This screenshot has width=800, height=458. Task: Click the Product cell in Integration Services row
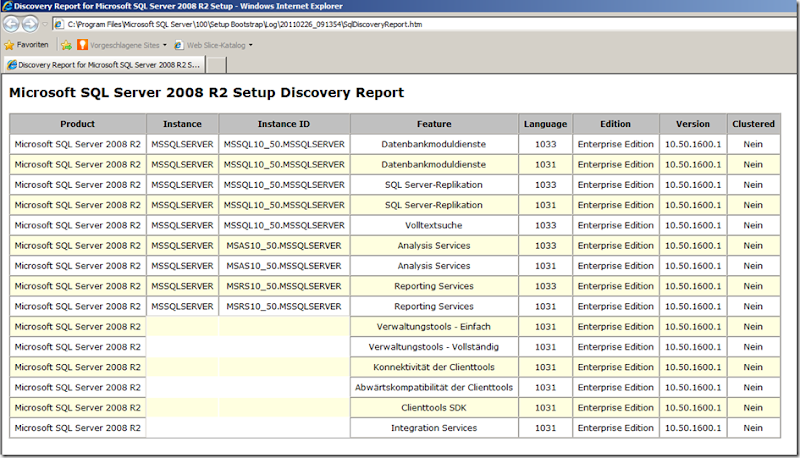coord(78,428)
